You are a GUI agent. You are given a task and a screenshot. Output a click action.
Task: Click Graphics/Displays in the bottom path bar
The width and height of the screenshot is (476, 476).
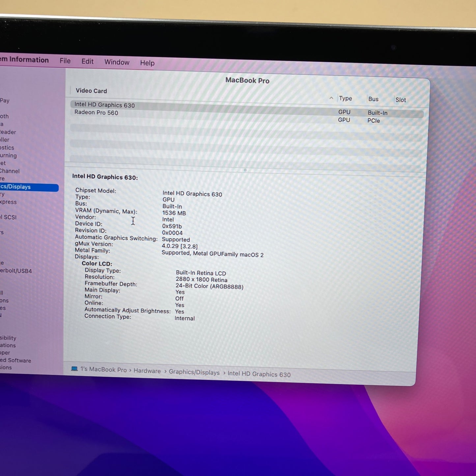(x=194, y=372)
